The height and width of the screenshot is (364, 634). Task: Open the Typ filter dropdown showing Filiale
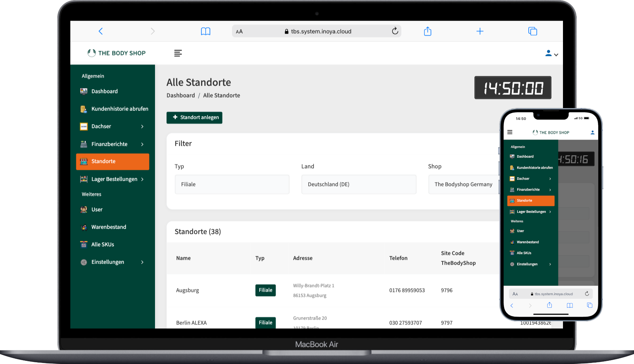pos(232,184)
